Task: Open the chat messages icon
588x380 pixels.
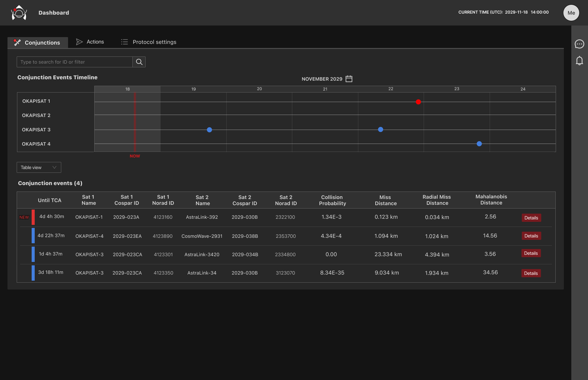Action: (579, 44)
